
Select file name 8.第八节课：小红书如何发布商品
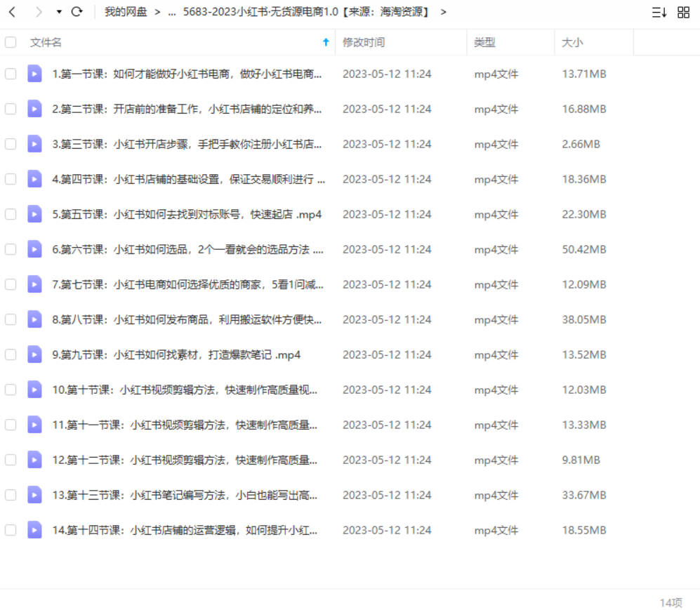[187, 319]
